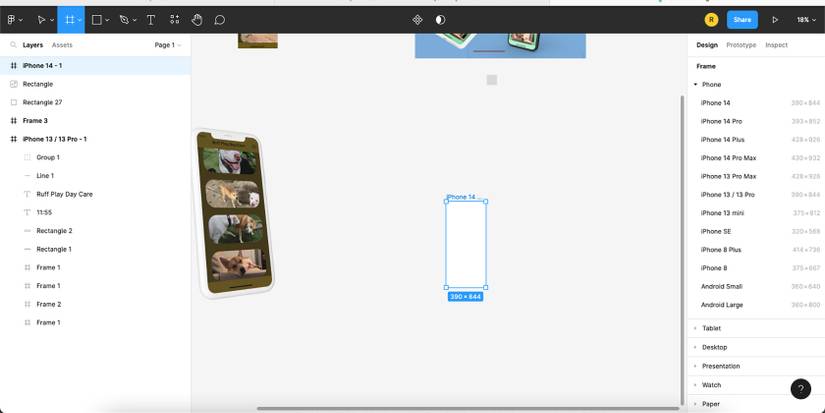Open the Figma main menu icon
The image size is (825, 413).
point(12,20)
